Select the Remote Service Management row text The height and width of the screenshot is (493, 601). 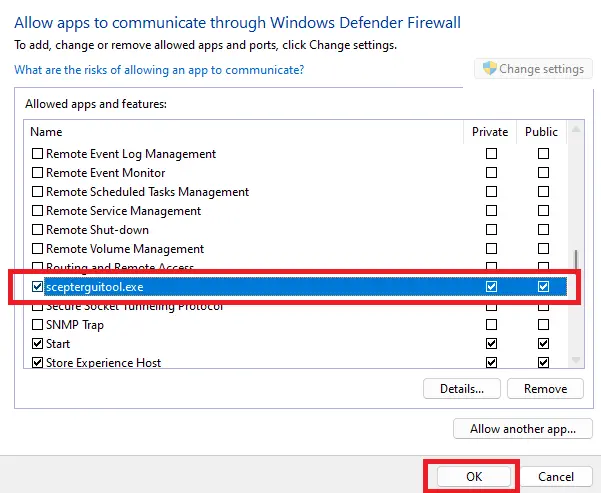point(123,211)
